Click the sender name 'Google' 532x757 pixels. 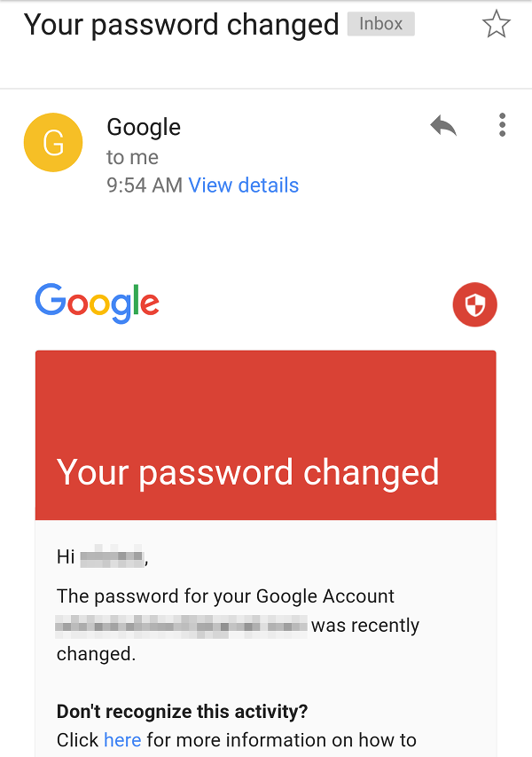pyautogui.click(x=143, y=127)
